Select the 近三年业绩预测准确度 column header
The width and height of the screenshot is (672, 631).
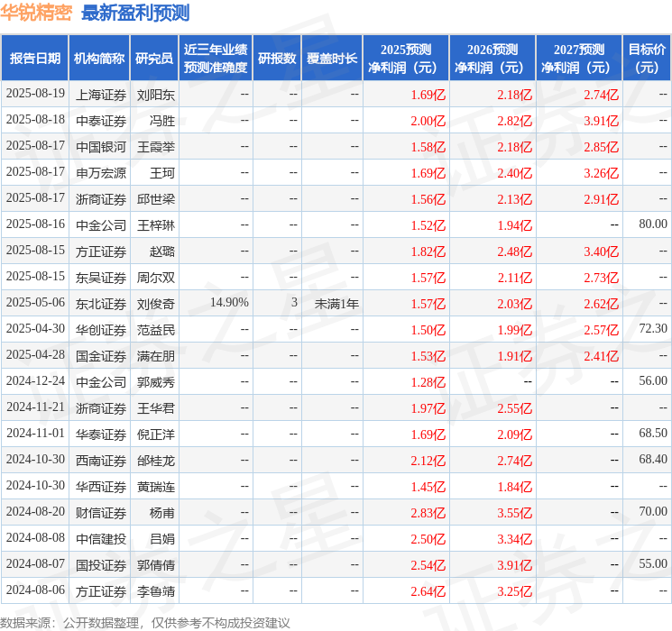[216, 59]
